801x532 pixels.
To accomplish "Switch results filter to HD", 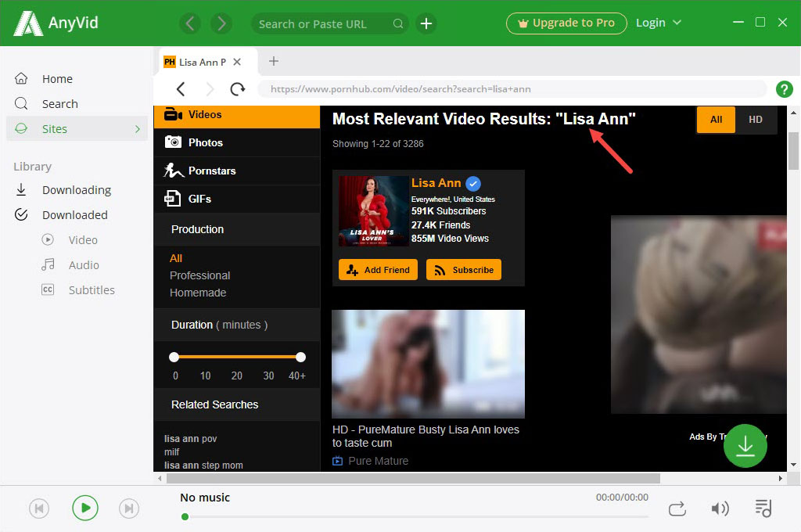I will (x=755, y=120).
